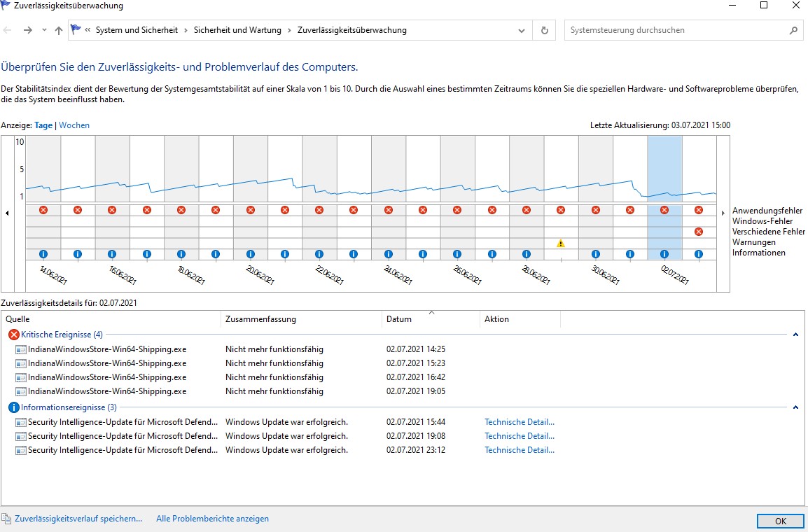The width and height of the screenshot is (808, 532).
Task: Select application error icon for 22.06.2021
Action: (x=319, y=210)
